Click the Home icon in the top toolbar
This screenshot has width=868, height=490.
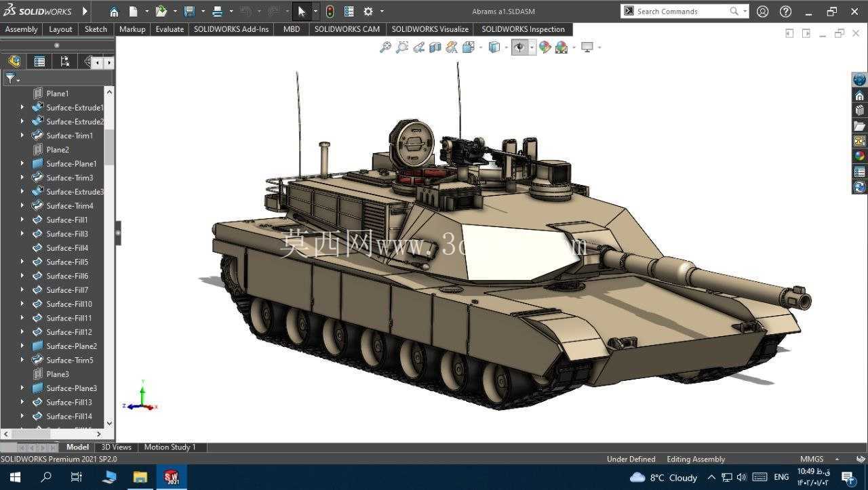tap(114, 12)
